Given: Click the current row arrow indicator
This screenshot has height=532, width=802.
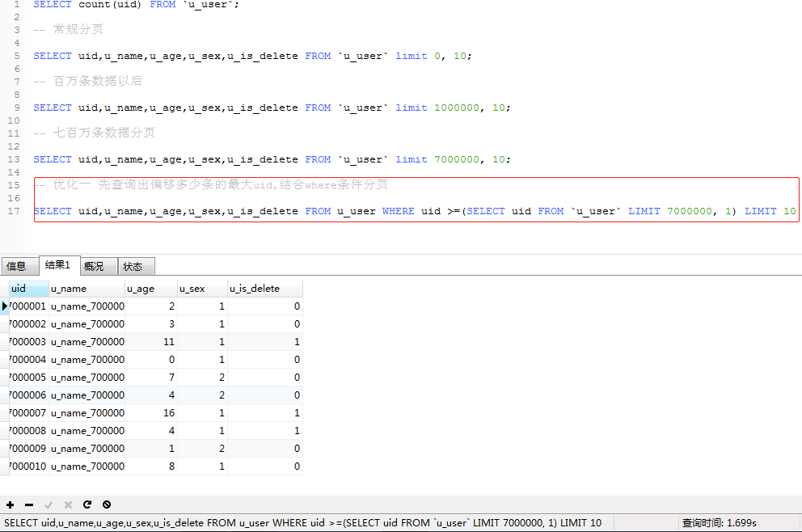Looking at the screenshot, I should [5, 306].
